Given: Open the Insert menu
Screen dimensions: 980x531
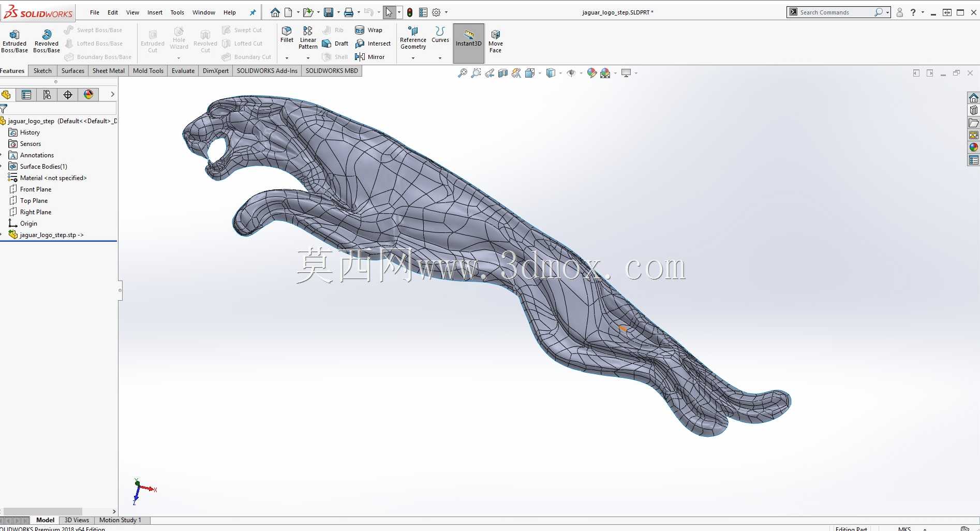Looking at the screenshot, I should point(155,12).
